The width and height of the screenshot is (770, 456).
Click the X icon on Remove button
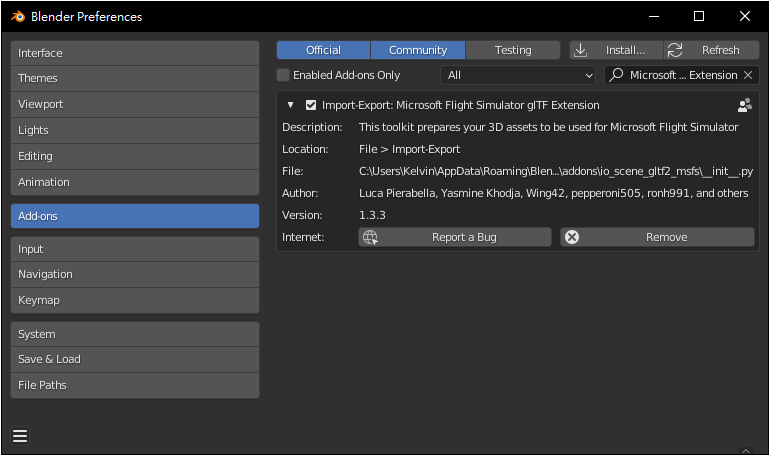coord(572,238)
